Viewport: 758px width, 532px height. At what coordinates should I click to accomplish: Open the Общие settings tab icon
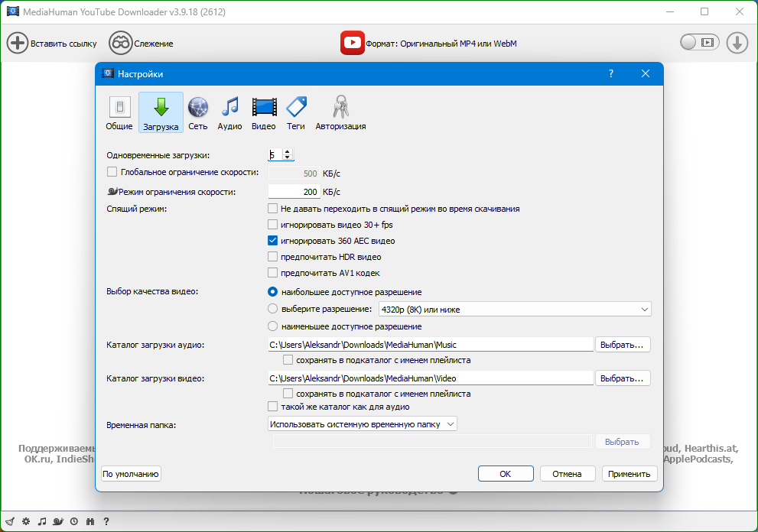pos(119,108)
